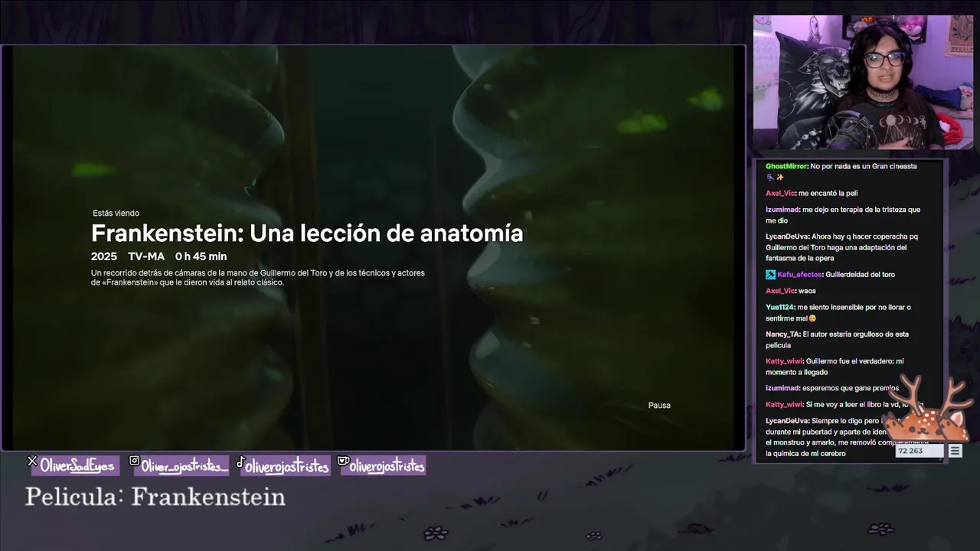Click izumimad on the 'terapia de la tristeza' message

click(x=782, y=210)
